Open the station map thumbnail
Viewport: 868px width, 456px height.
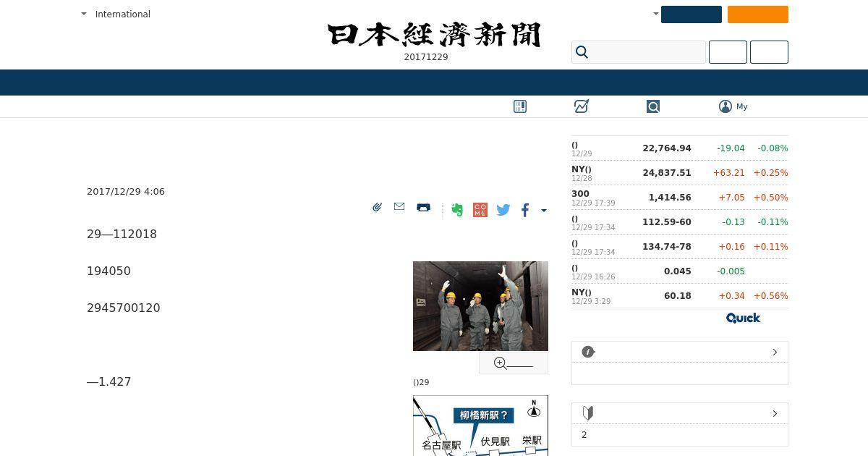tap(480, 426)
